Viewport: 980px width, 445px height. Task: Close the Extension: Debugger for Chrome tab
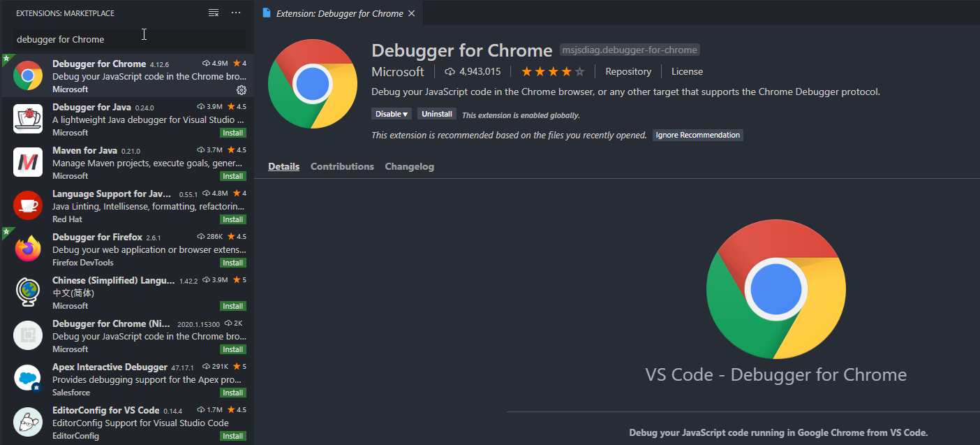(411, 13)
